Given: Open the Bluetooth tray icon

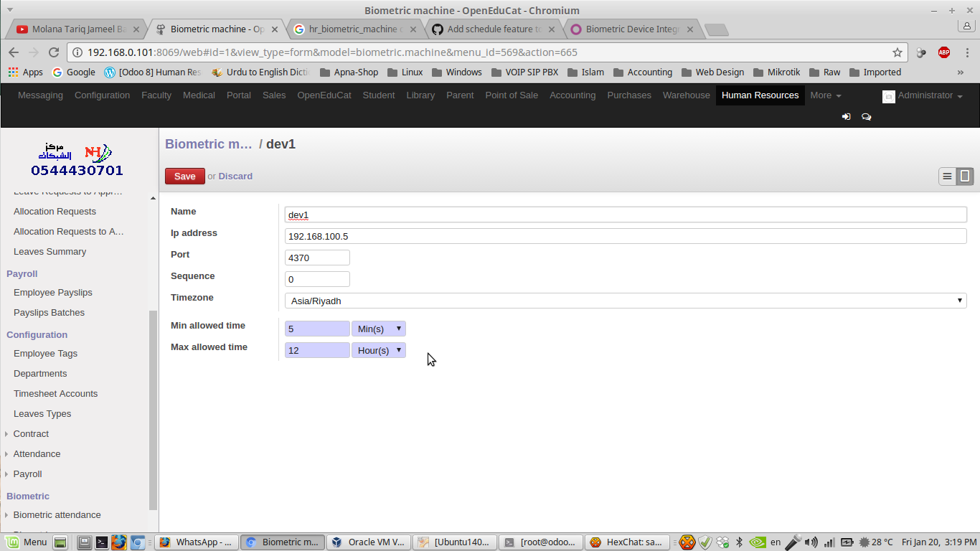Looking at the screenshot, I should coord(739,542).
